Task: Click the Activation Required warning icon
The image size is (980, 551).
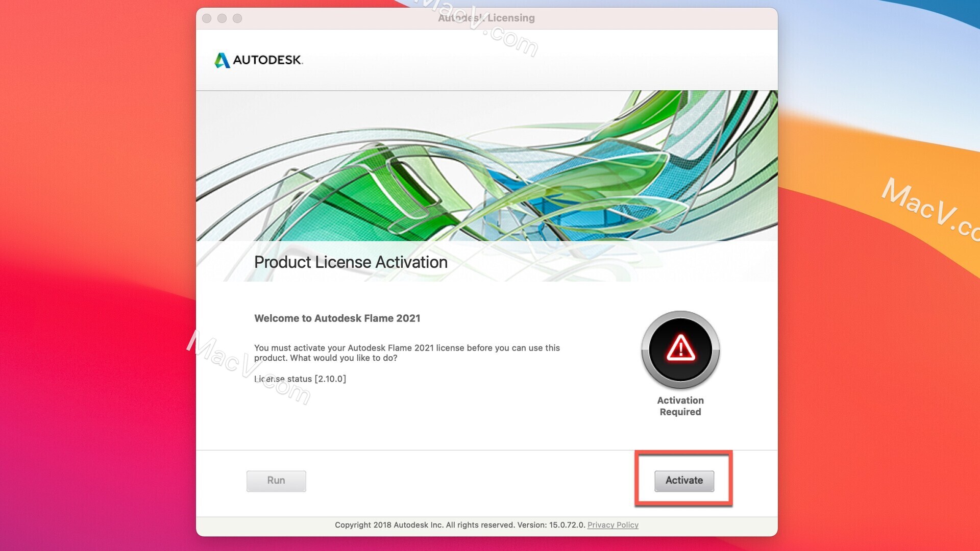Action: (x=680, y=350)
